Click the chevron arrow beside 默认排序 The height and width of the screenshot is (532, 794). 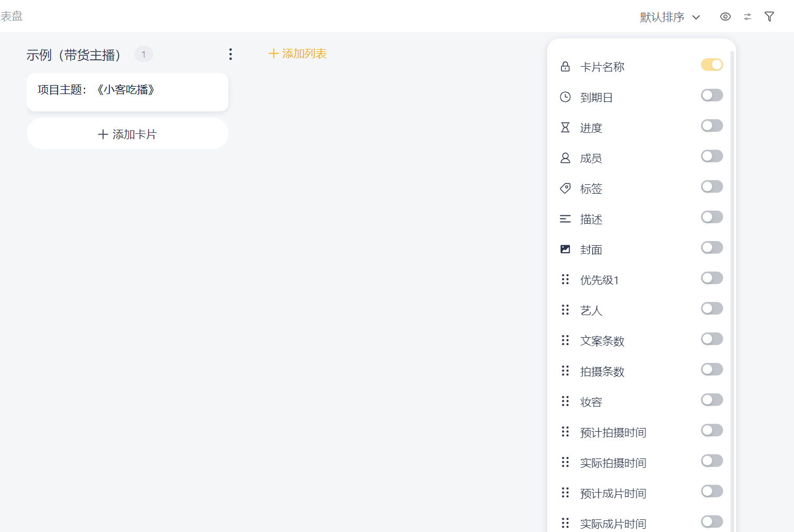pos(696,17)
